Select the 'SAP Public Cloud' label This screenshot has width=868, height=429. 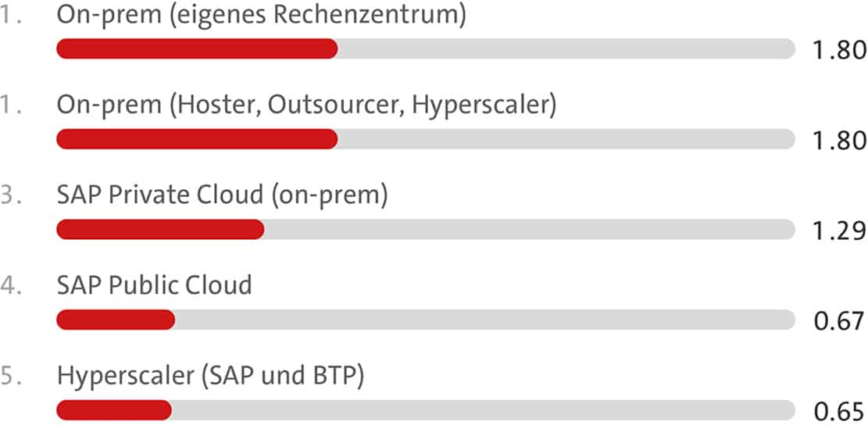(154, 284)
